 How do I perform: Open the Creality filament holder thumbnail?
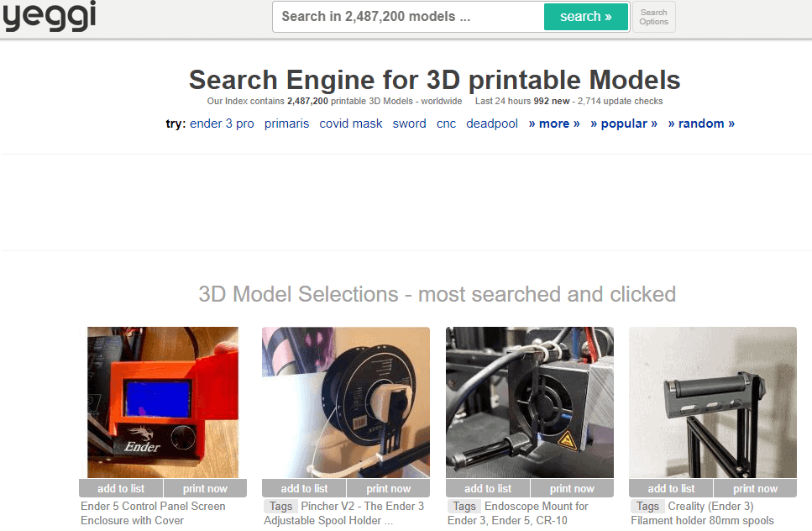point(713,402)
